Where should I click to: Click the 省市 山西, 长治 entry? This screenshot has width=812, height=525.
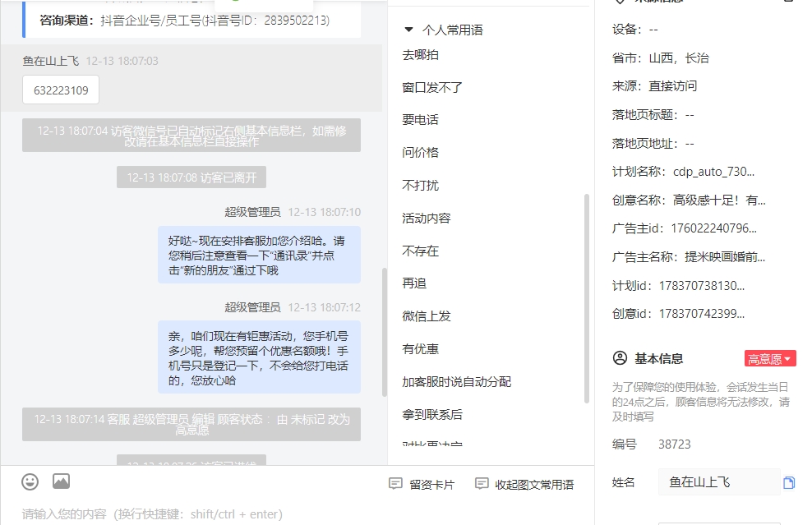(x=660, y=58)
